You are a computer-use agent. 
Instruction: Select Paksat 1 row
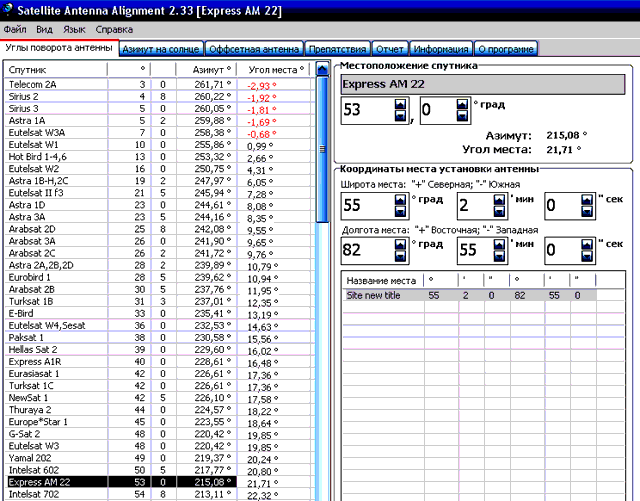159,338
